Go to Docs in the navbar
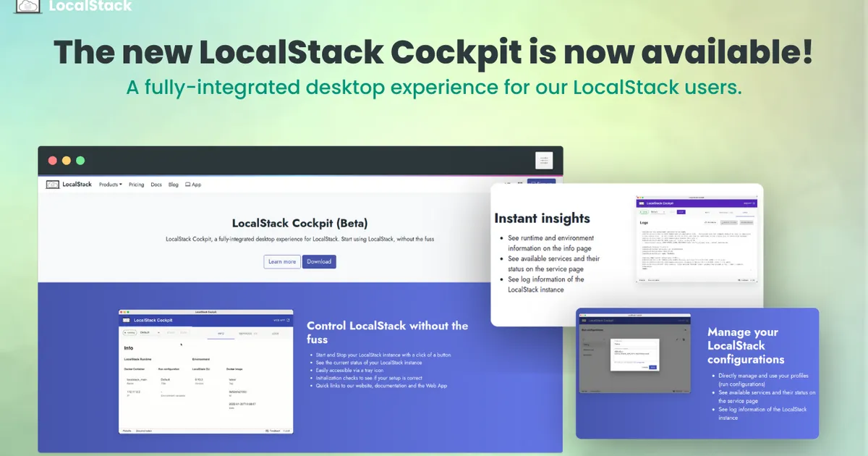Screen dimensions: 868x456 click(x=156, y=185)
